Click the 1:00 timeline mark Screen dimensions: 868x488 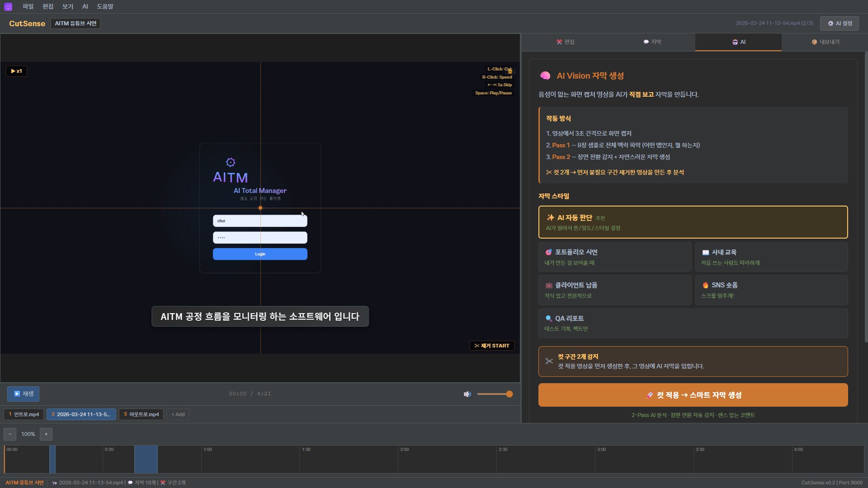[208, 450]
